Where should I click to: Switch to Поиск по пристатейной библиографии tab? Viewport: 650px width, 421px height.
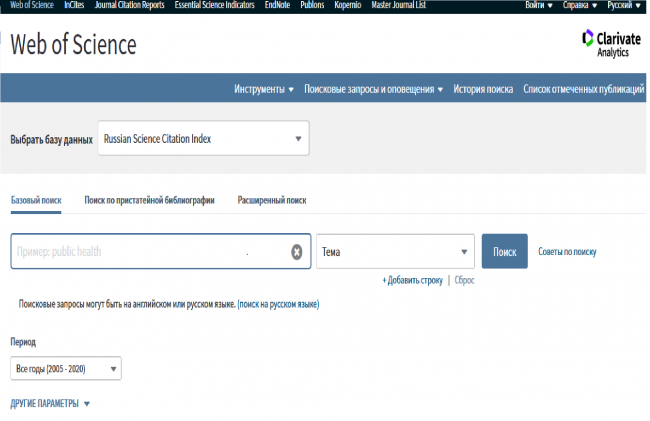click(x=149, y=201)
